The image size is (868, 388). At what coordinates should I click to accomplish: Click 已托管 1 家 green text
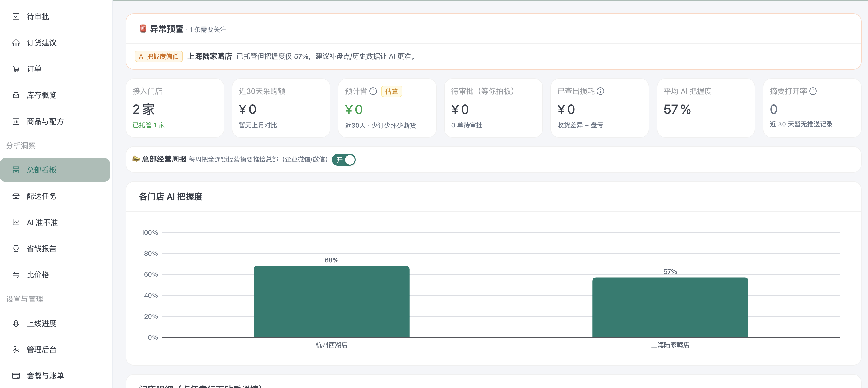coord(148,125)
